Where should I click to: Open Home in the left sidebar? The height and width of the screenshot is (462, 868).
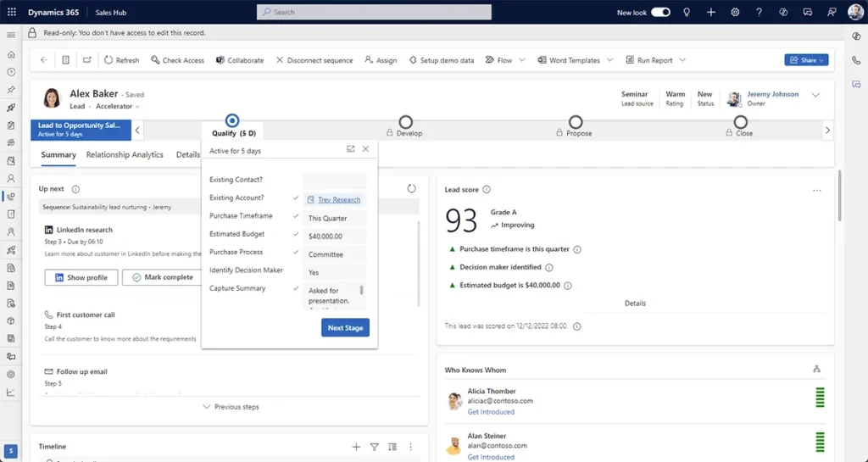coord(11,54)
